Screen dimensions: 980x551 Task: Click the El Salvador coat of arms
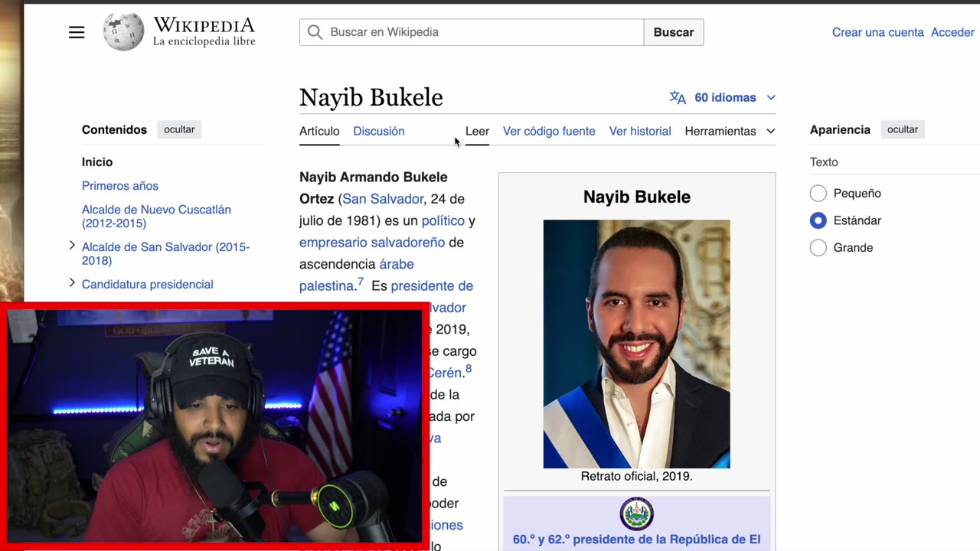636,514
